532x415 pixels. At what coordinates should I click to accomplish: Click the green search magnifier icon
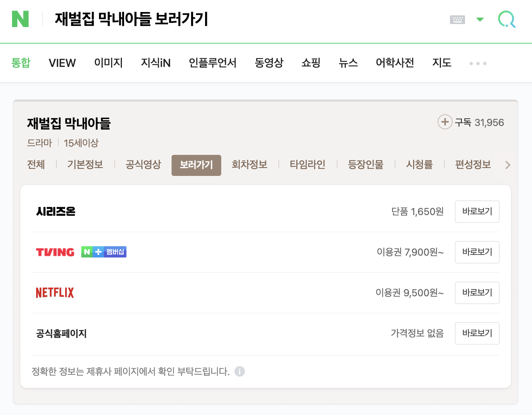(x=506, y=19)
